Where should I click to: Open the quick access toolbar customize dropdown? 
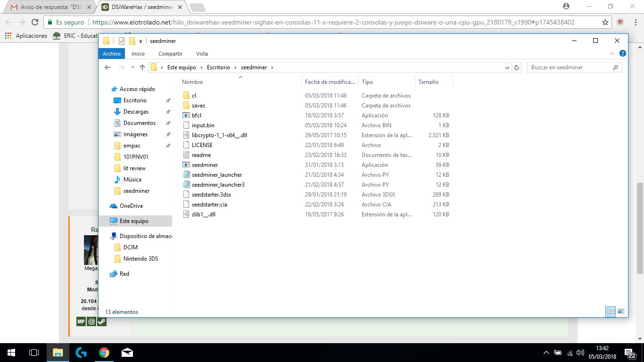[140, 41]
